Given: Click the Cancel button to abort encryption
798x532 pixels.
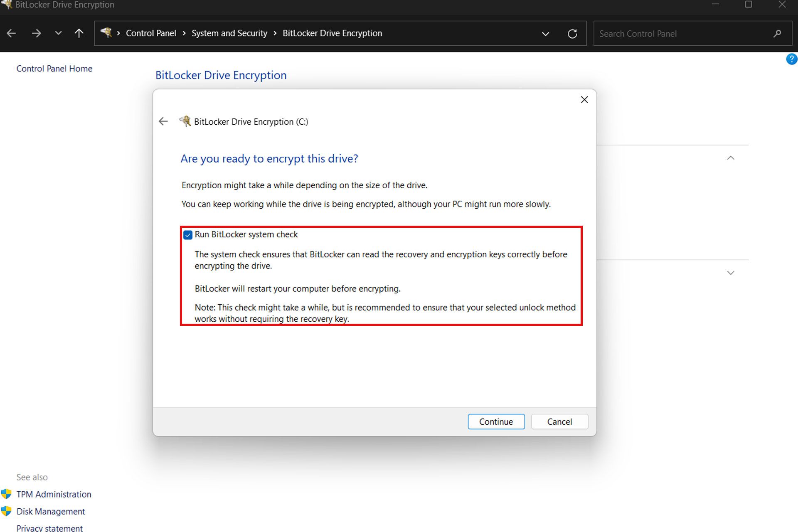Looking at the screenshot, I should point(559,421).
